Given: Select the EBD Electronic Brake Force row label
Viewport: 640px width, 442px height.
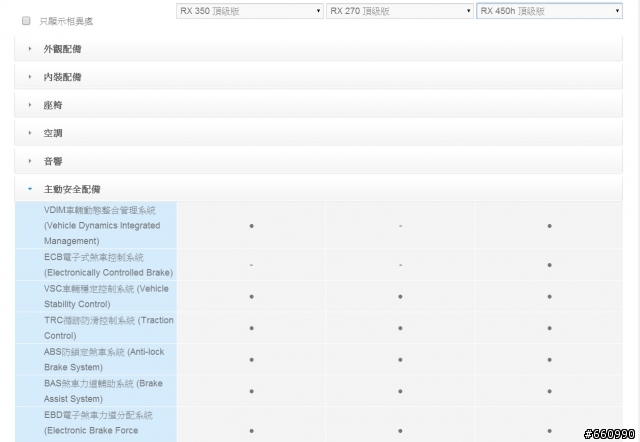Looking at the screenshot, I should (x=98, y=423).
